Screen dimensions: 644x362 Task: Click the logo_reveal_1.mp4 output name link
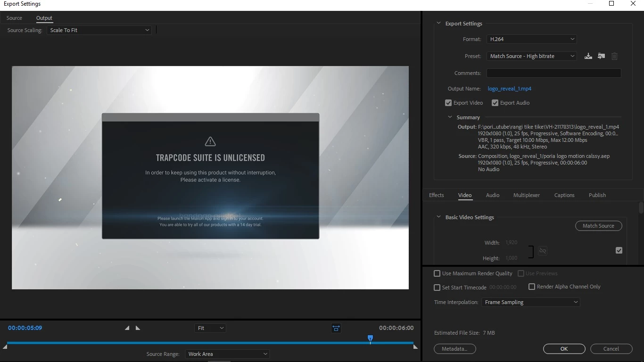click(510, 89)
